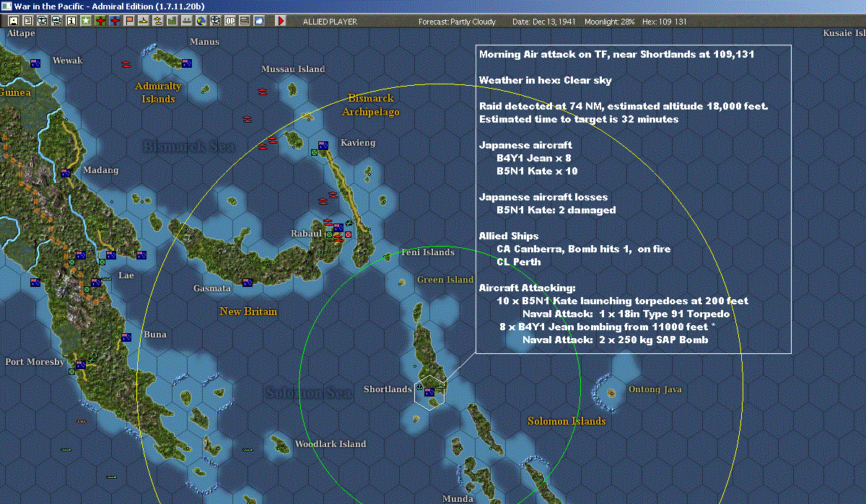Click the Green Island map label
This screenshot has width=866, height=504.
445,280
